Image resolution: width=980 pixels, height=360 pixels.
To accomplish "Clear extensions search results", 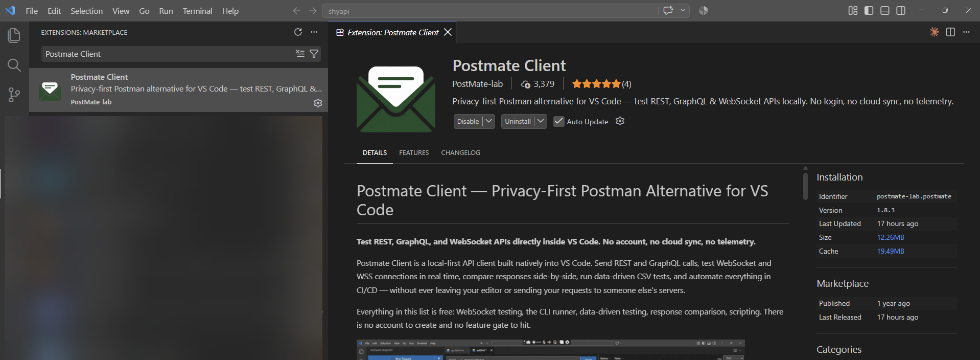I will coord(300,54).
